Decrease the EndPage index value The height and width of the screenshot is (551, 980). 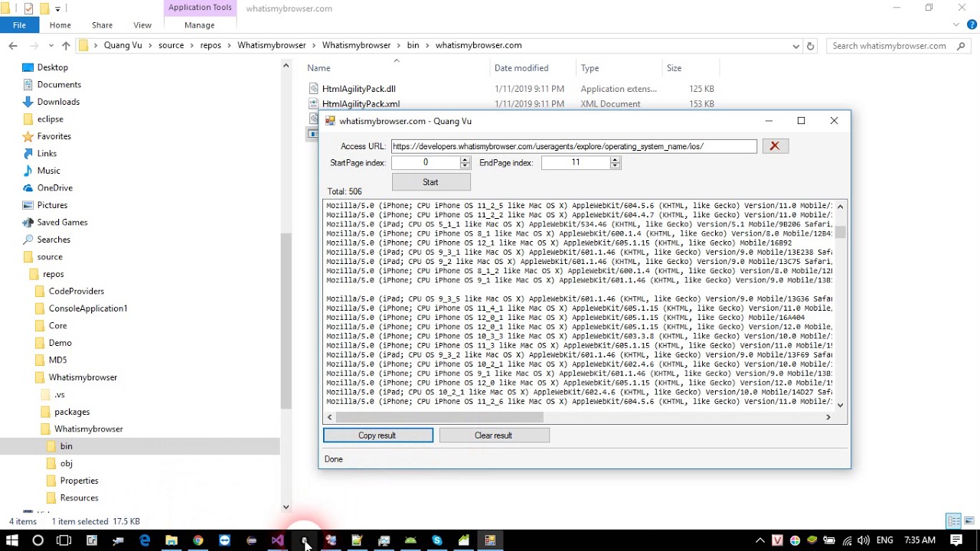click(615, 165)
